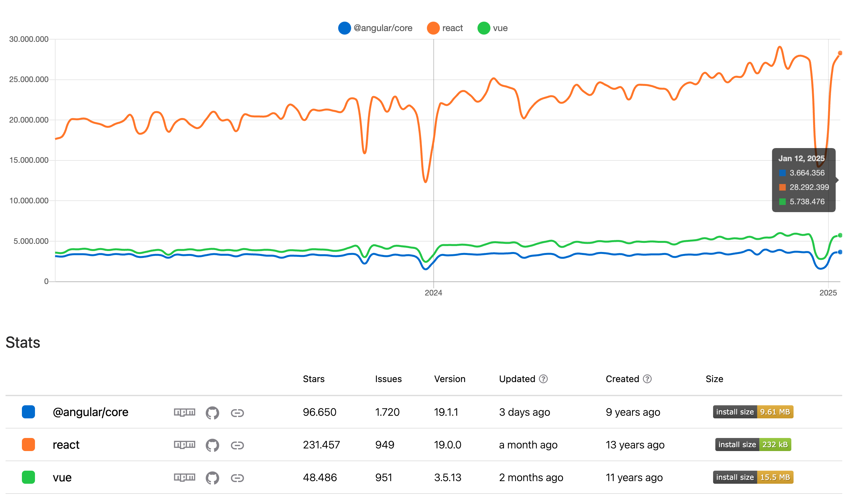Open GitHub repo icon for vue
Image resolution: width=853 pixels, height=504 pixels.
212,478
